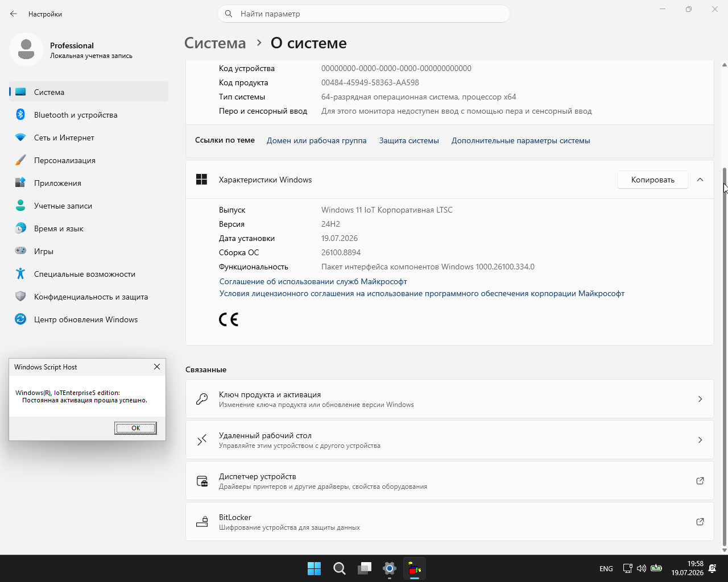This screenshot has height=582, width=728.
Task: Open Игры settings page
Action: pos(89,251)
